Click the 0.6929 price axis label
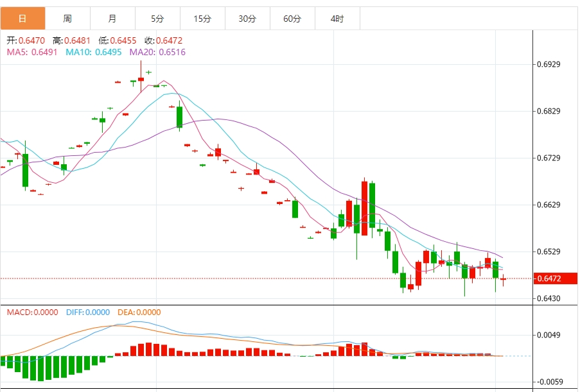 coord(549,64)
